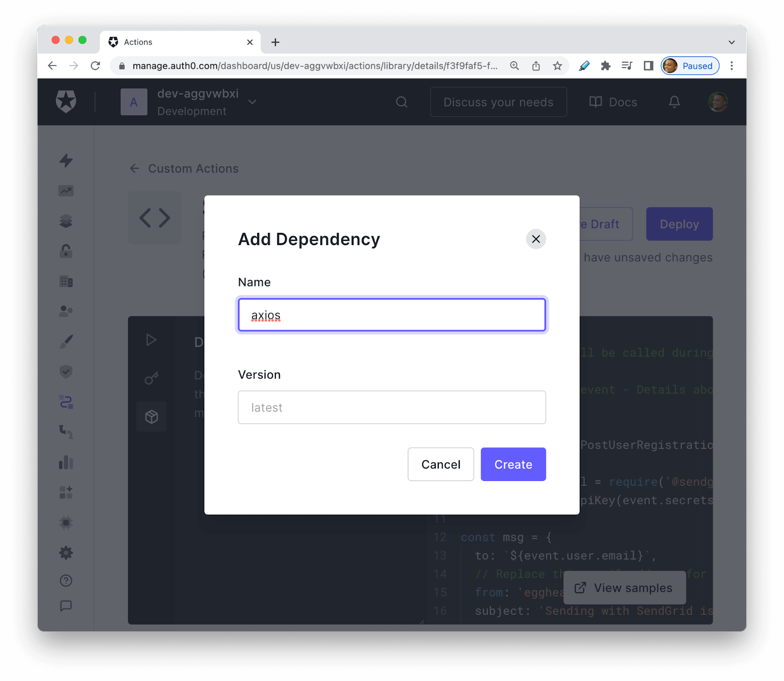Open Auth Pipeline icon in sidebar

[66, 432]
